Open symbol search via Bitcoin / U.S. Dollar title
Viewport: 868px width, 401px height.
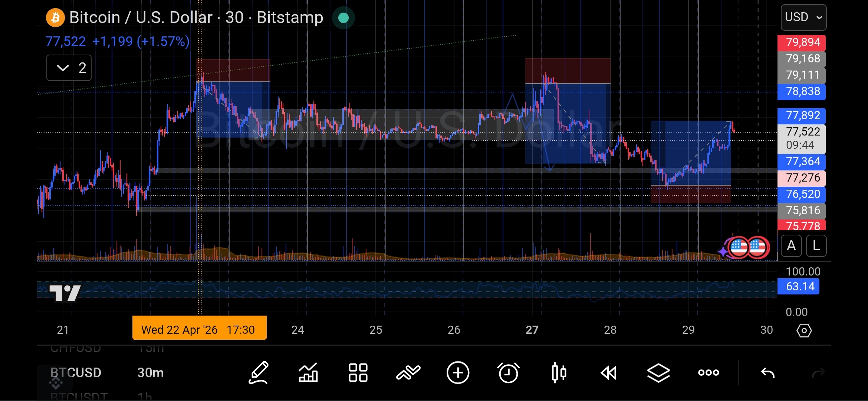click(196, 17)
